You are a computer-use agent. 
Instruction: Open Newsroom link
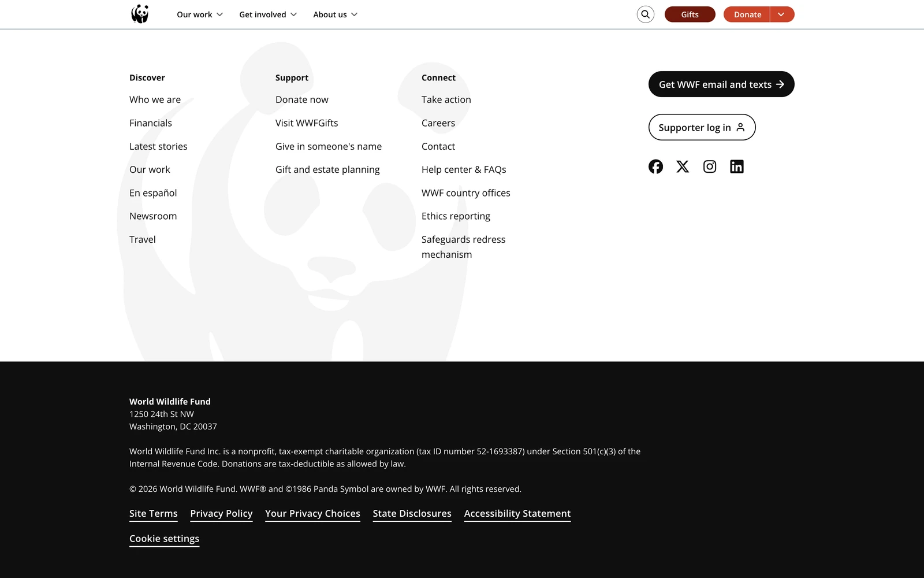[153, 216]
